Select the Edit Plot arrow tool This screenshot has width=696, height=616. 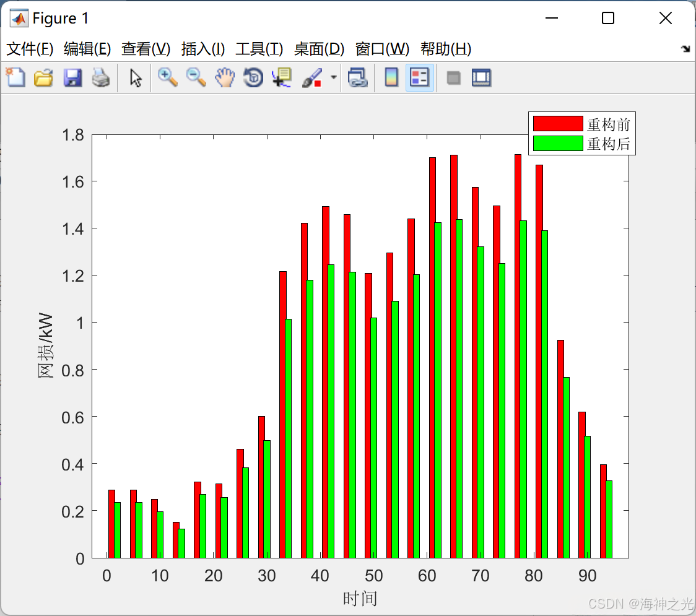point(136,77)
